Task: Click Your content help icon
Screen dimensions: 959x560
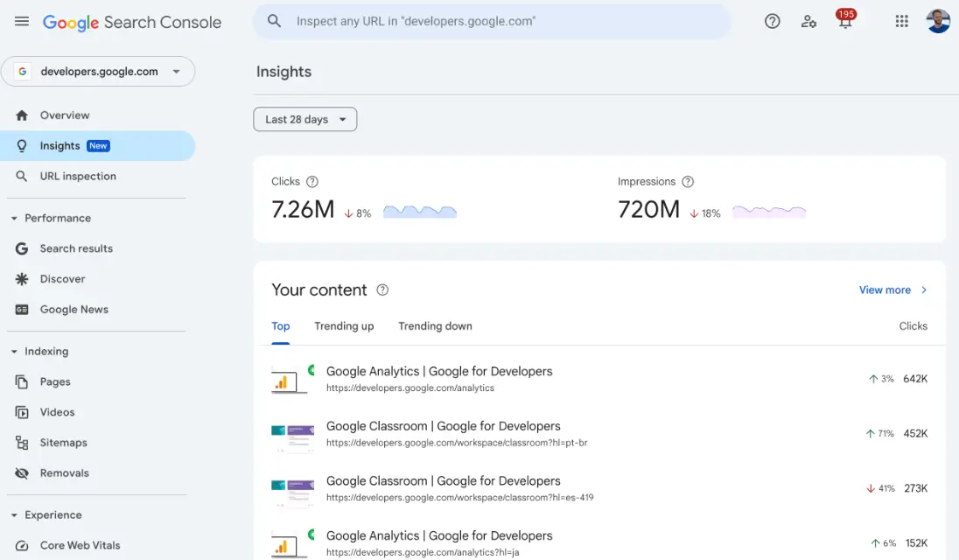Action: pyautogui.click(x=382, y=290)
